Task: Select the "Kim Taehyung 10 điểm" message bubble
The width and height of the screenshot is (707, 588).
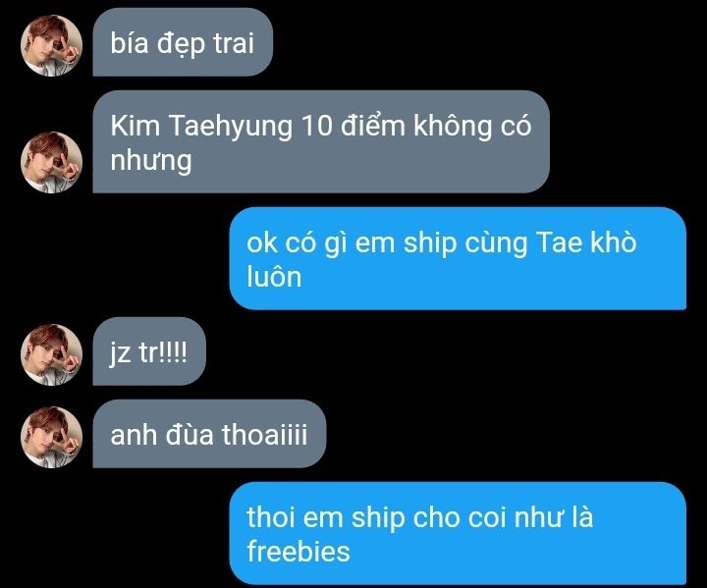Action: point(321,141)
